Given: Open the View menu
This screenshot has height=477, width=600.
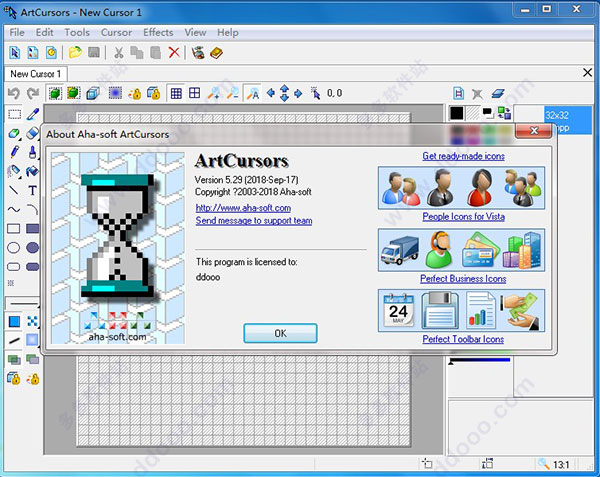Looking at the screenshot, I should tap(195, 33).
